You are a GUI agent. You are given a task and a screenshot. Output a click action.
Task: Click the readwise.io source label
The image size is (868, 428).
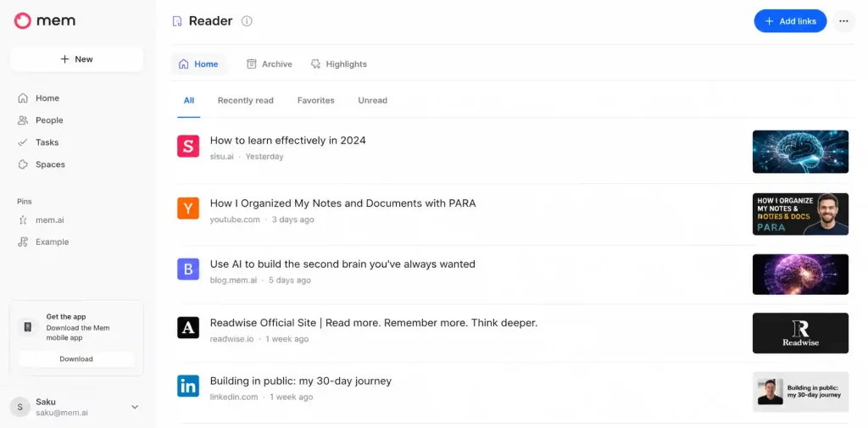tap(231, 339)
